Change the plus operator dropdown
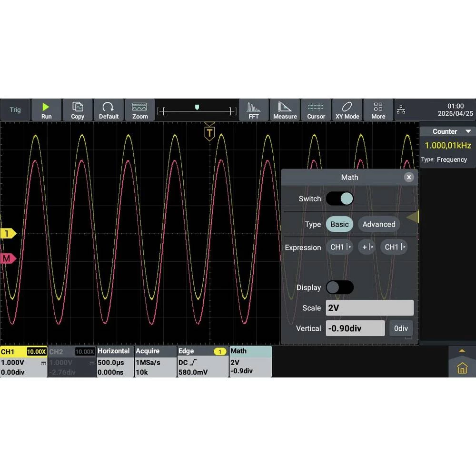The height and width of the screenshot is (476, 476). (x=367, y=247)
